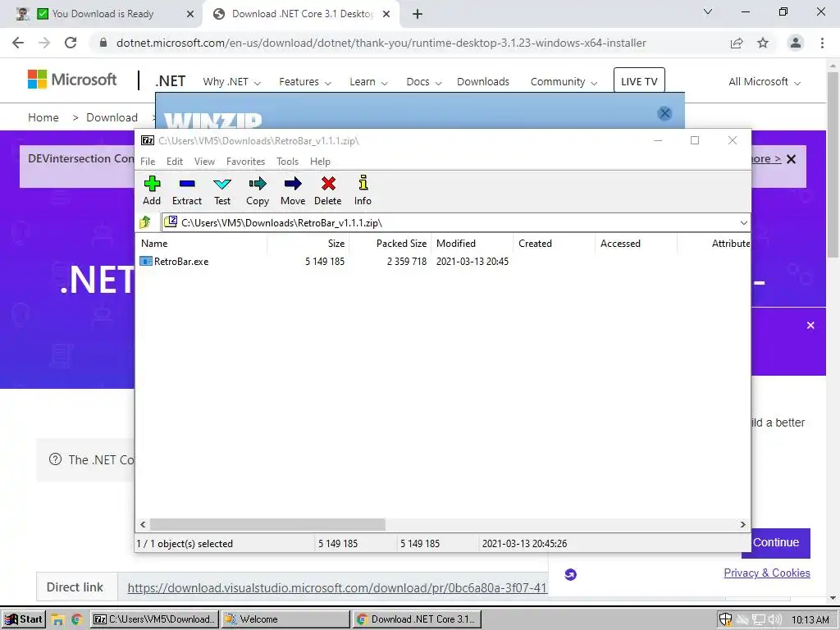Click the Add toolbar icon in 7-Zip
Viewport: 840px width, 630px height.
point(152,184)
